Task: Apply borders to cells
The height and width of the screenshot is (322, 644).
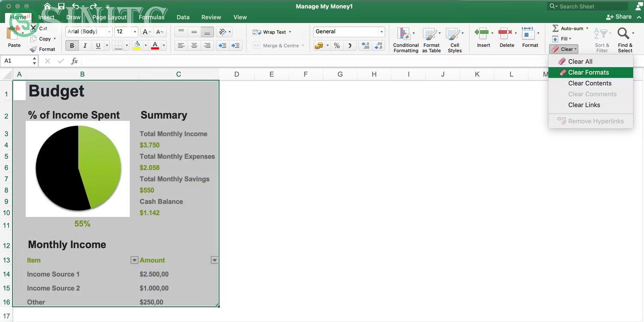Action: pos(118,46)
